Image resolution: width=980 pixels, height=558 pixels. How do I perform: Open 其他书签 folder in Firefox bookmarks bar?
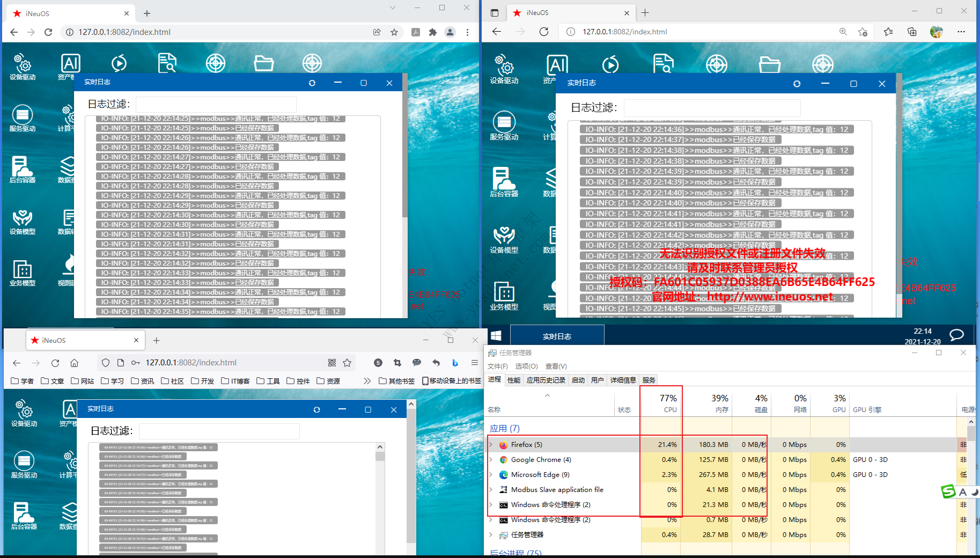pos(397,381)
